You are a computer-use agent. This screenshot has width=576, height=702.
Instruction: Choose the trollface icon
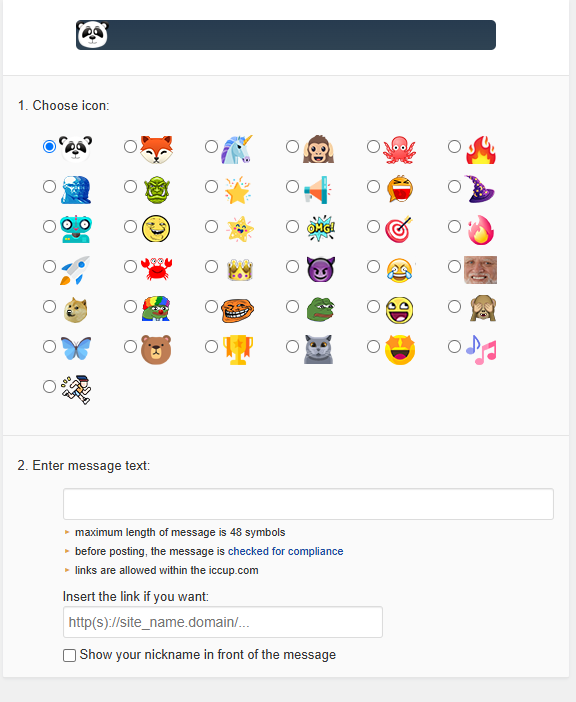point(237,310)
